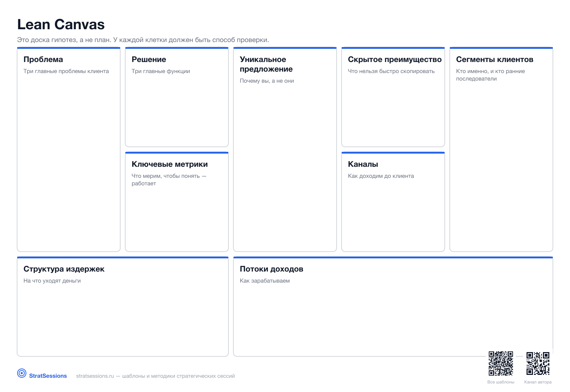
Task: Select the 'Ключевые метрики' heading
Action: coord(170,164)
